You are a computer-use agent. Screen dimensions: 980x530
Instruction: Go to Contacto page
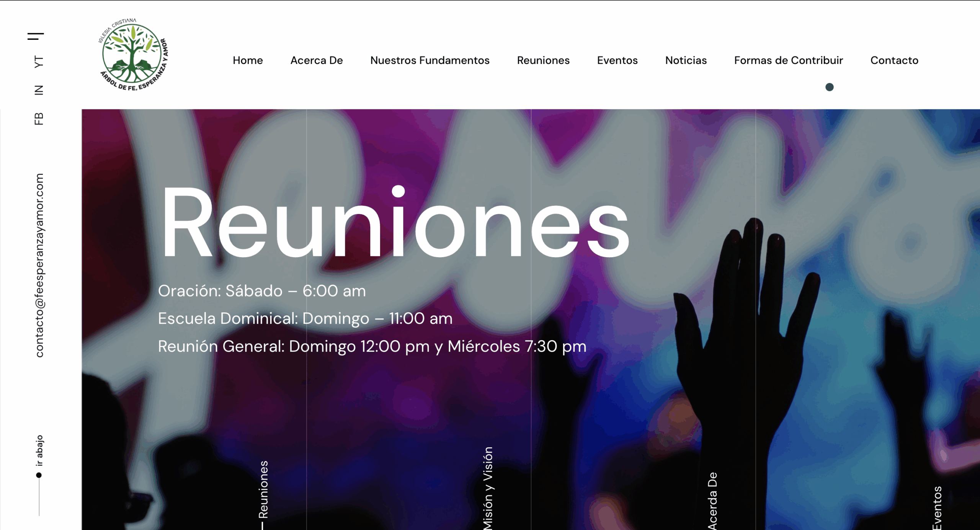[894, 60]
